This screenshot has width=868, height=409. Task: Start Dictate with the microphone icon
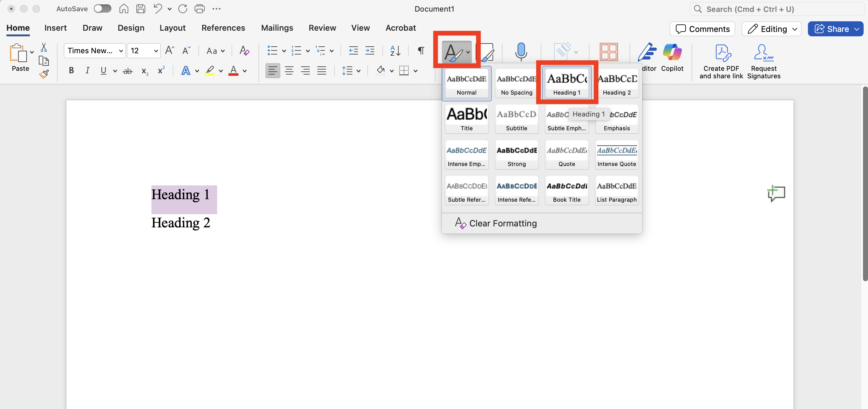pyautogui.click(x=521, y=52)
